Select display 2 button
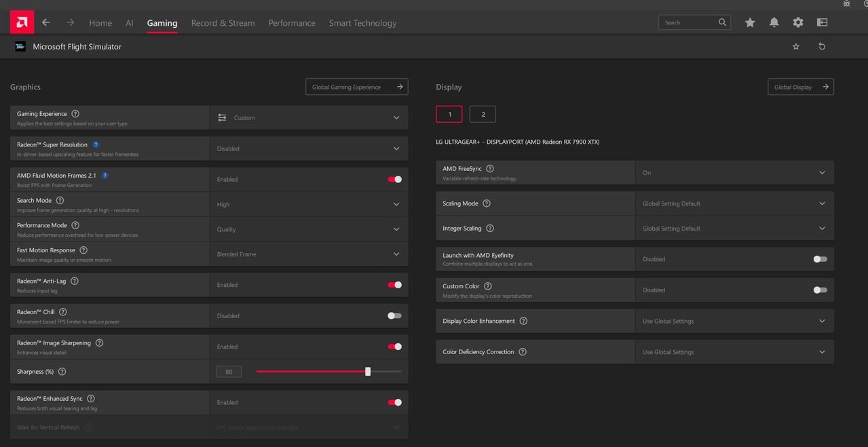The image size is (868, 447). 483,114
